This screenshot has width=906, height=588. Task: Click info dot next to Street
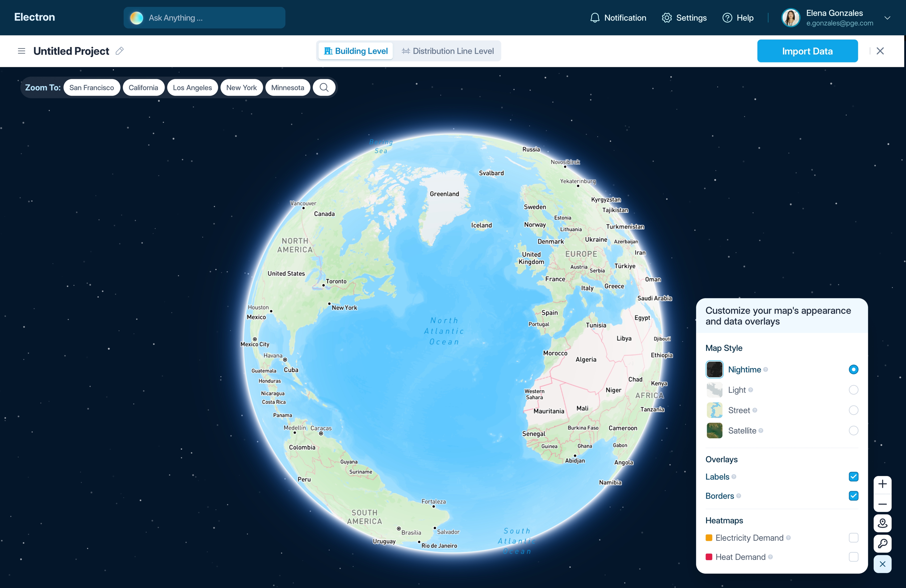click(755, 410)
